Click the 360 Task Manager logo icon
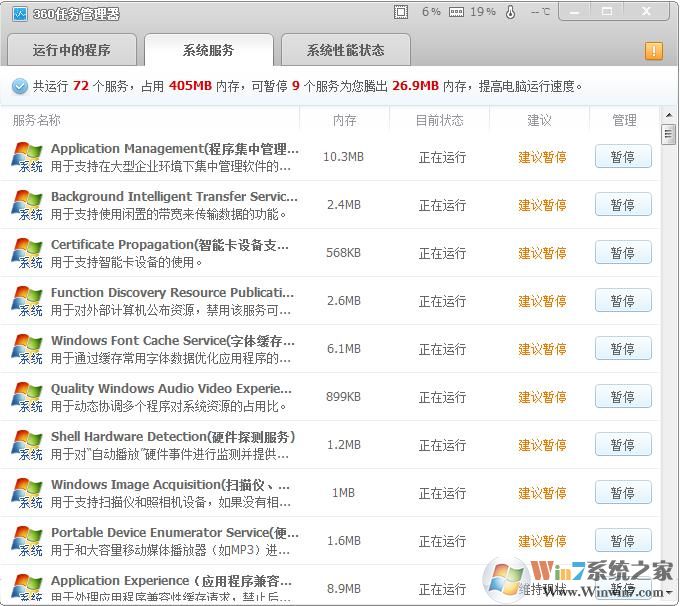The image size is (680, 606). (19, 12)
